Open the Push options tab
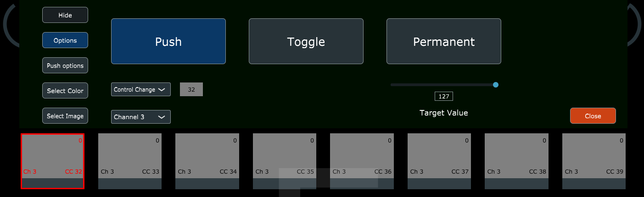 pyautogui.click(x=65, y=66)
